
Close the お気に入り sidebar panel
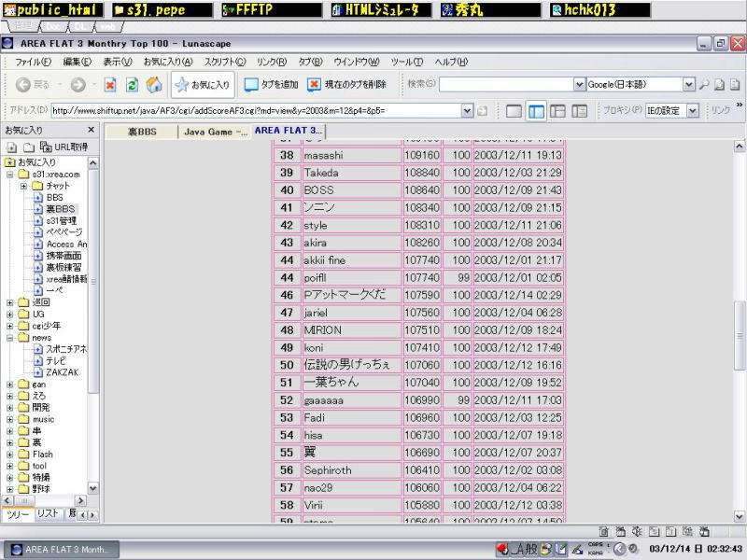click(x=91, y=130)
